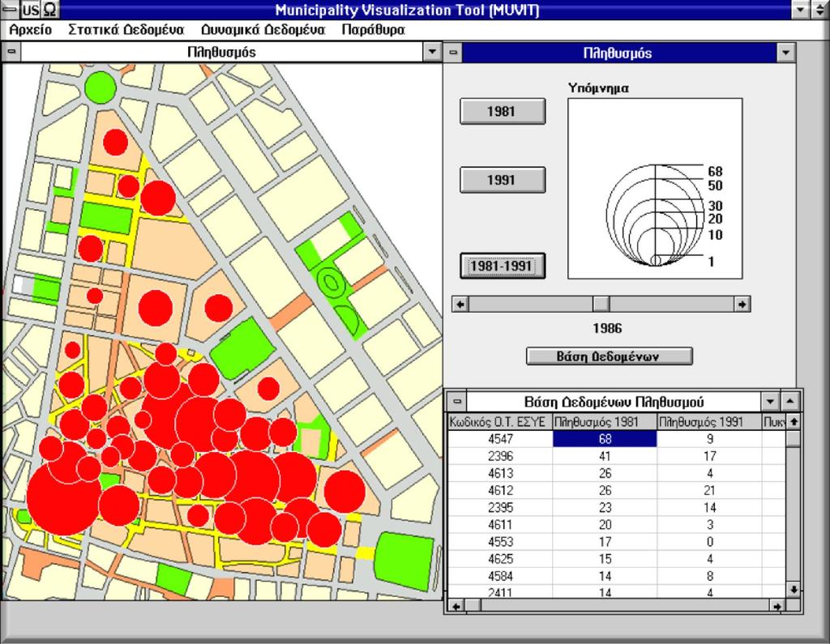Click the table's scroll up arrow

pyautogui.click(x=793, y=422)
